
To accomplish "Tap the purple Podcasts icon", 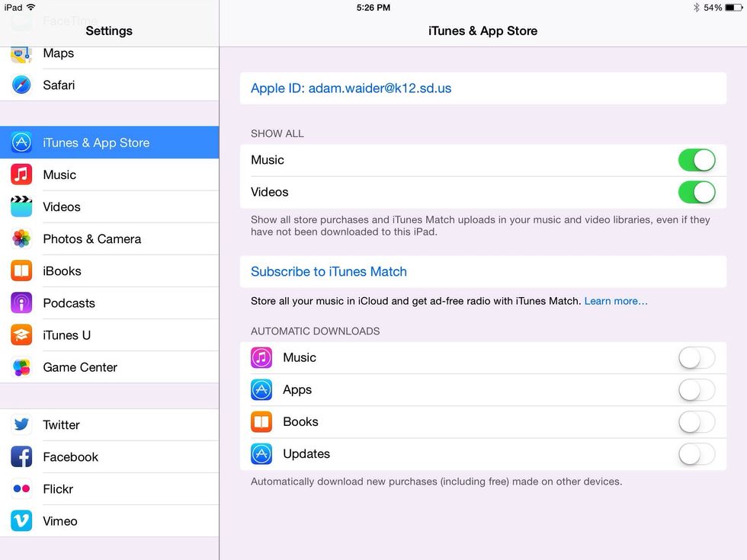I will click(21, 303).
